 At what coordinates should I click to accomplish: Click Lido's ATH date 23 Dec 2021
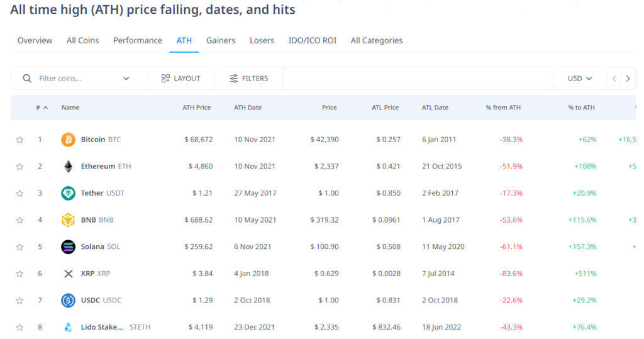254,327
